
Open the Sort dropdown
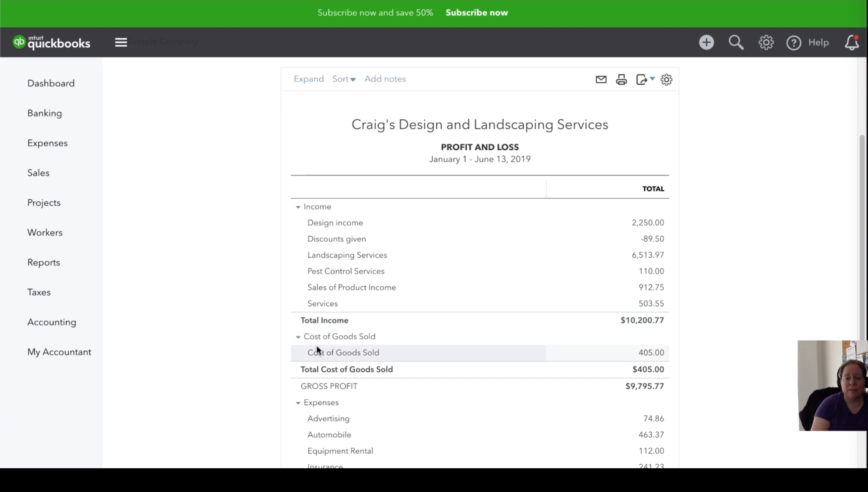(x=344, y=79)
